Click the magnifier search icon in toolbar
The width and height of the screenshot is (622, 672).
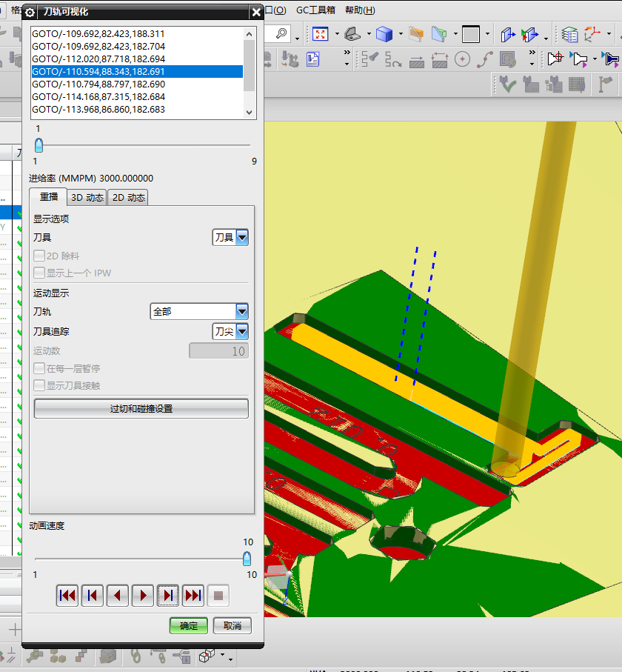[x=281, y=33]
